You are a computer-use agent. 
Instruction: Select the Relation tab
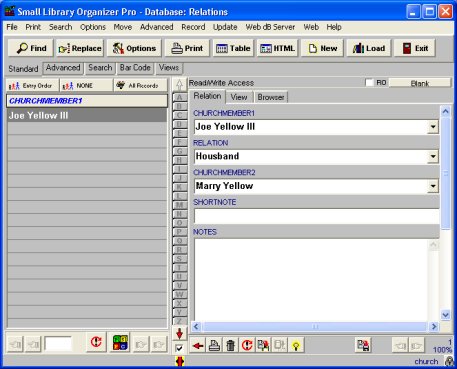[207, 96]
